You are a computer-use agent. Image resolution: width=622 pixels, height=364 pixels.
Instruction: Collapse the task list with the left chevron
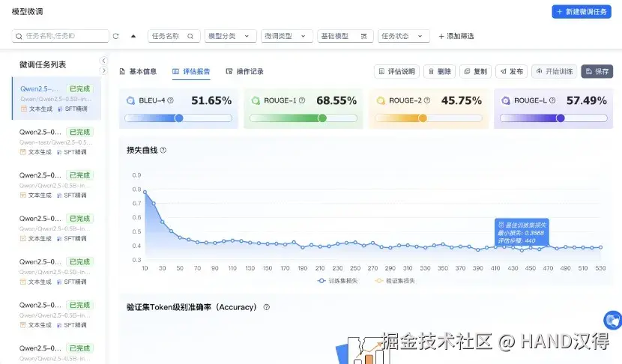tap(103, 61)
